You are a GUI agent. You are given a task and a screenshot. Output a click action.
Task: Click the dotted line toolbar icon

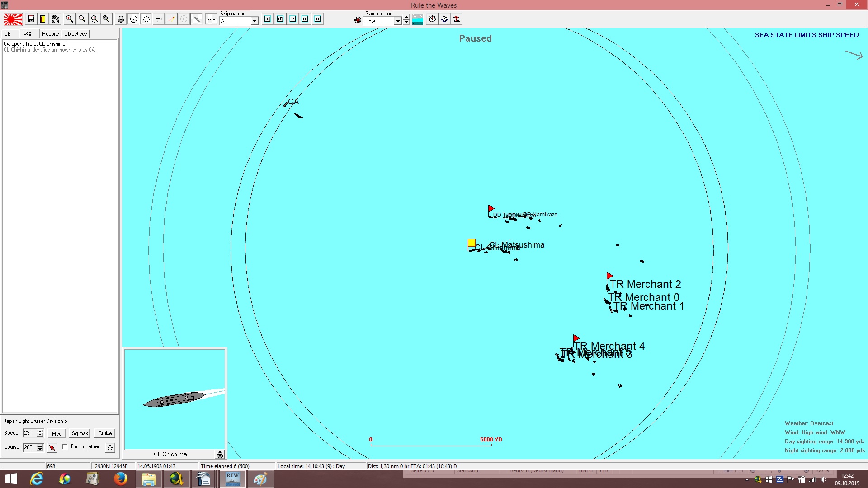(211, 19)
